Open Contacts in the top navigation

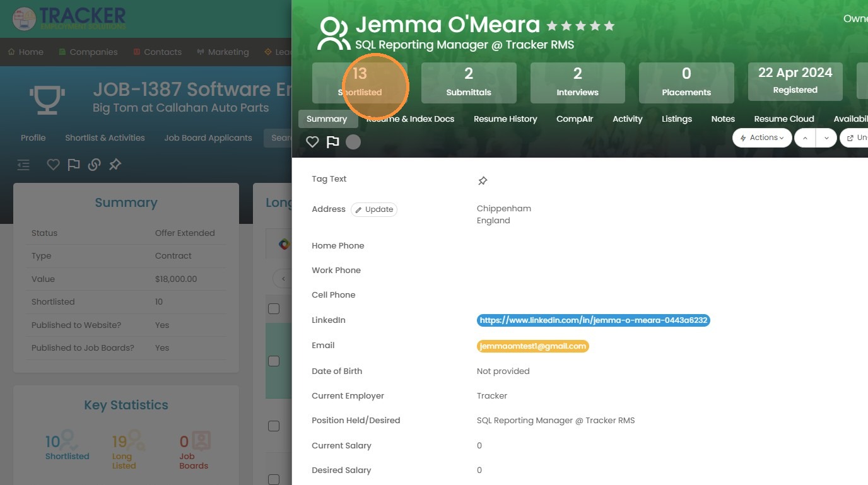pos(157,52)
